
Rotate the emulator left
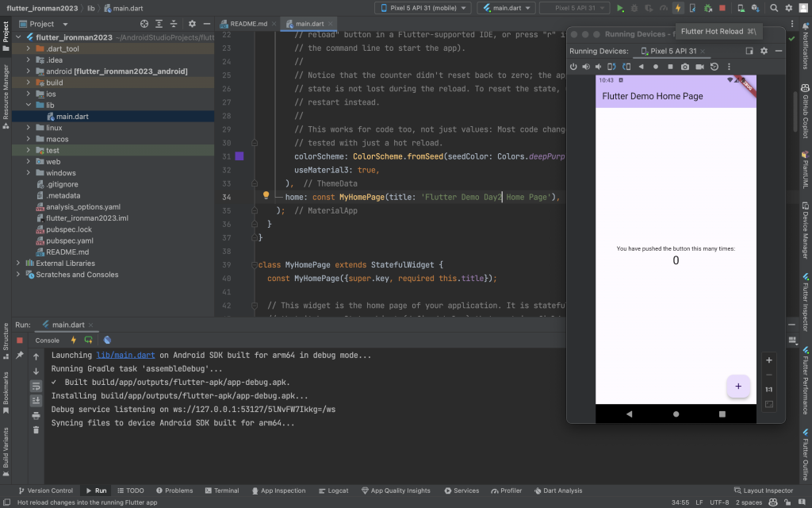pos(611,67)
